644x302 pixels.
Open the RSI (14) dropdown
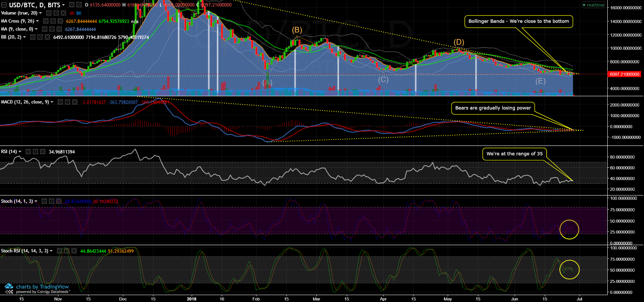(20, 152)
